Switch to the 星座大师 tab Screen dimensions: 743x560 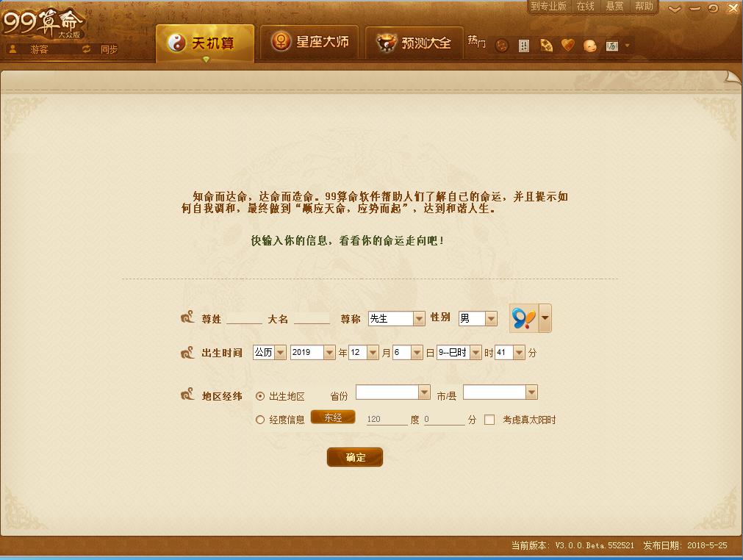(x=309, y=42)
